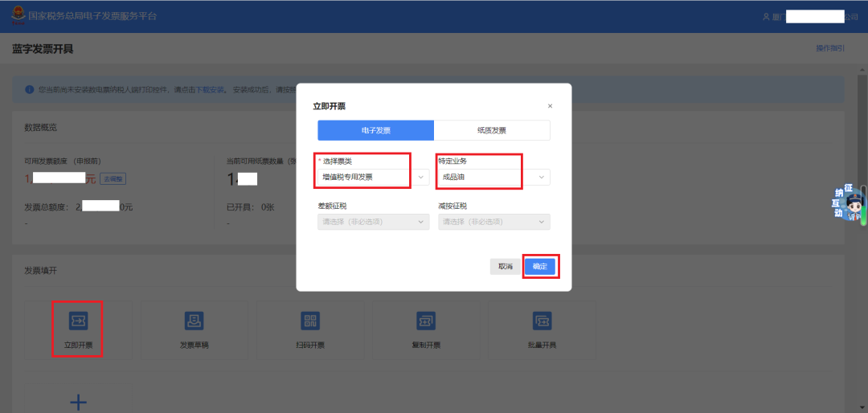Screen dimensions: 868x413
Task: Switch to 纸质发票 tab
Action: [x=492, y=131]
